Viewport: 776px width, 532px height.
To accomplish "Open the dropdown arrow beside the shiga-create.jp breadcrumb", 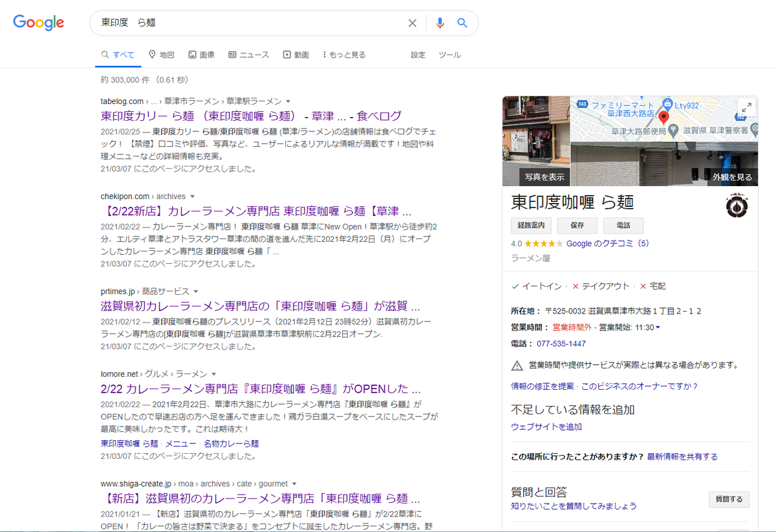I will [x=294, y=484].
